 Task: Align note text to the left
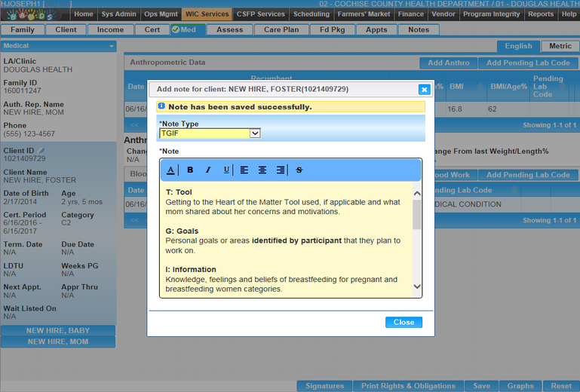[x=244, y=170]
